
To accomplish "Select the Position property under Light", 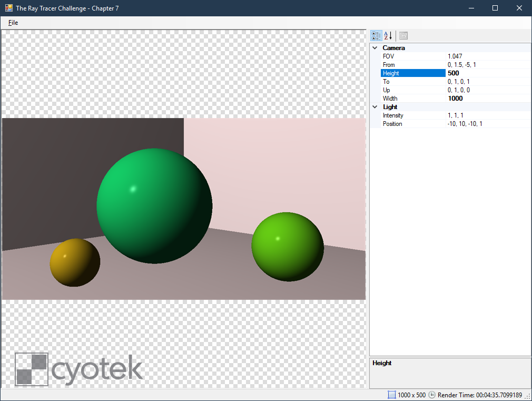I will click(x=411, y=123).
